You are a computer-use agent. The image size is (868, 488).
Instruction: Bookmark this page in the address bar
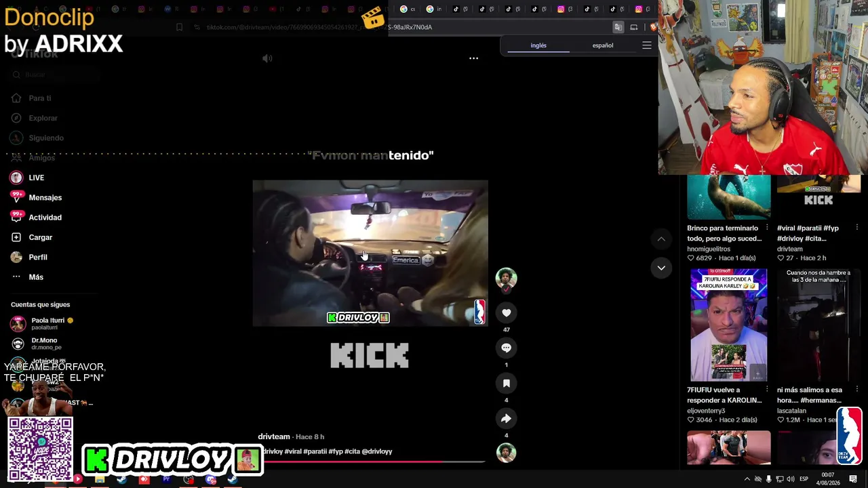[179, 27]
